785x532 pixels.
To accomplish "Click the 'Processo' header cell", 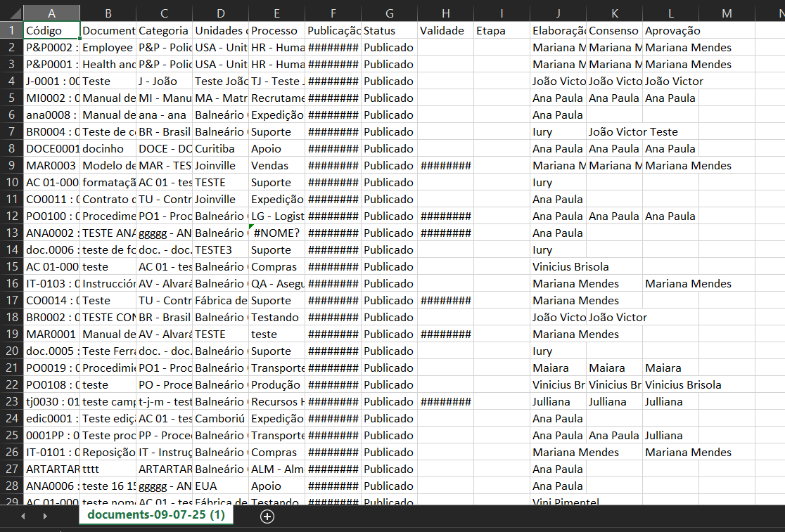I will point(277,30).
